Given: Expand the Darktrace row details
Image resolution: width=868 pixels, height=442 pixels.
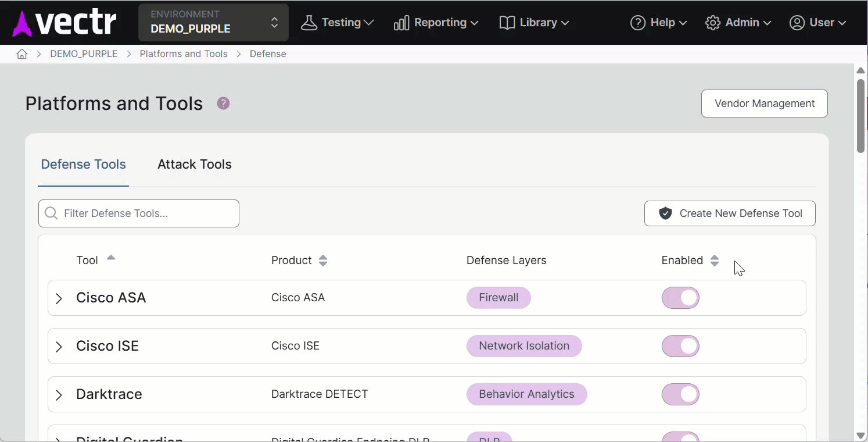Looking at the screenshot, I should 59,395.
